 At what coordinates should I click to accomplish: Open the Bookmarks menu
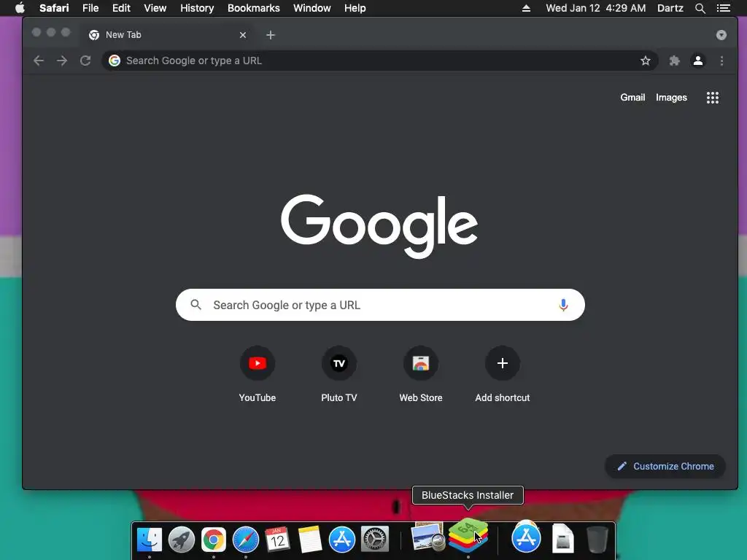click(253, 8)
